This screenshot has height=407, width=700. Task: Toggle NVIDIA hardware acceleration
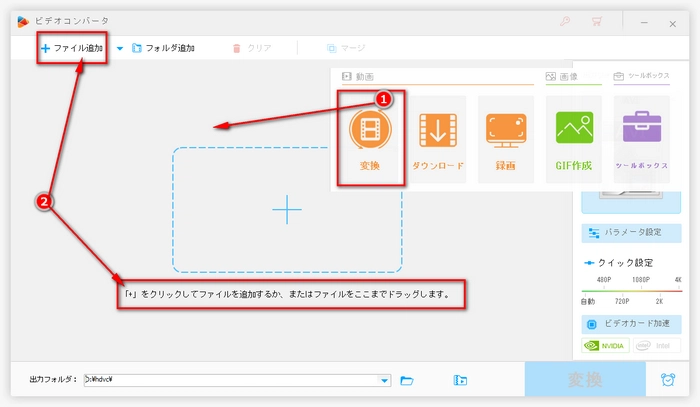tap(604, 346)
